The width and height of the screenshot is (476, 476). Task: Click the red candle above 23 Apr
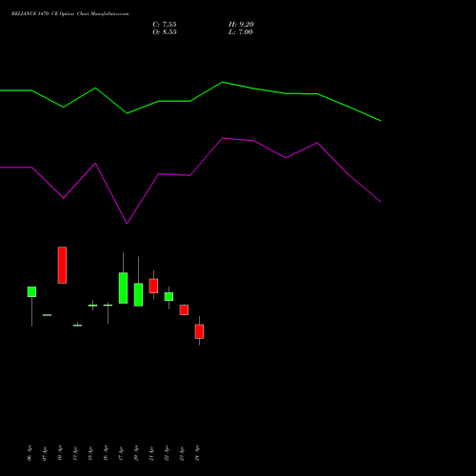tap(184, 309)
